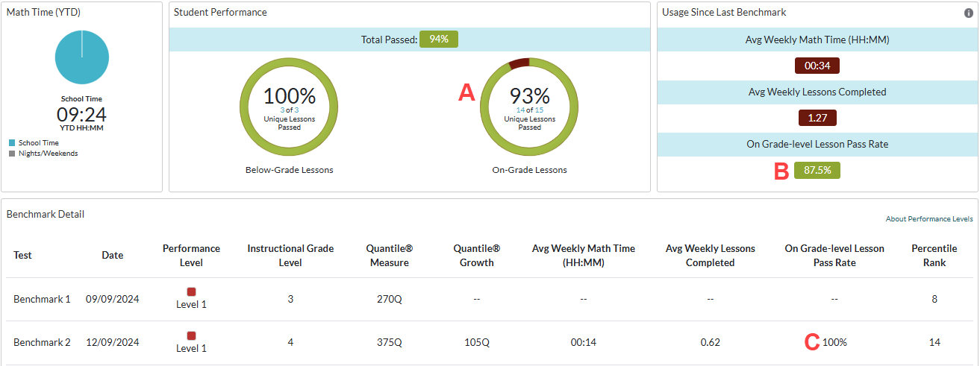Click the 00:34 average weekly math time badge

coord(817,66)
